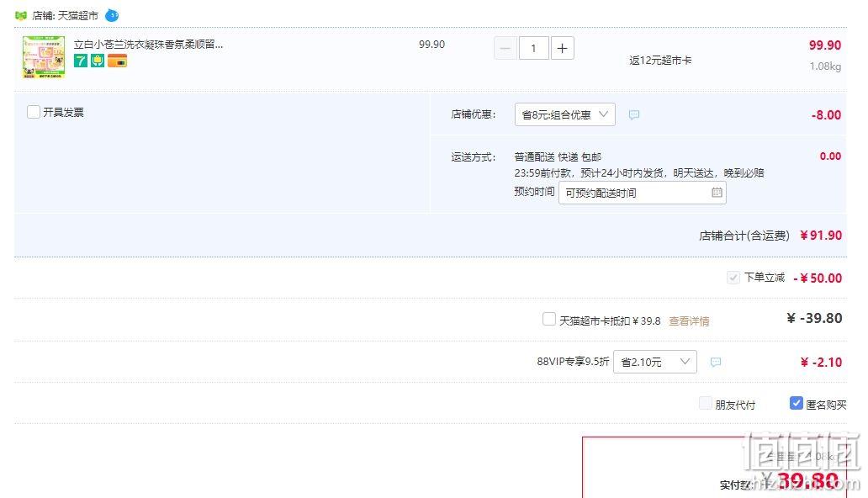Click the 1.08kg weight value
This screenshot has width=868, height=498.
[x=825, y=66]
